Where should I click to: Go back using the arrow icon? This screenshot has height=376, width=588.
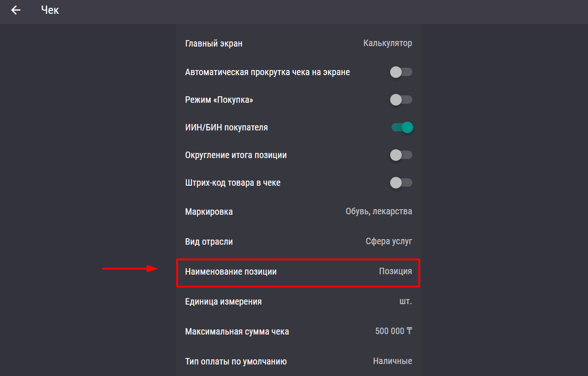click(16, 10)
